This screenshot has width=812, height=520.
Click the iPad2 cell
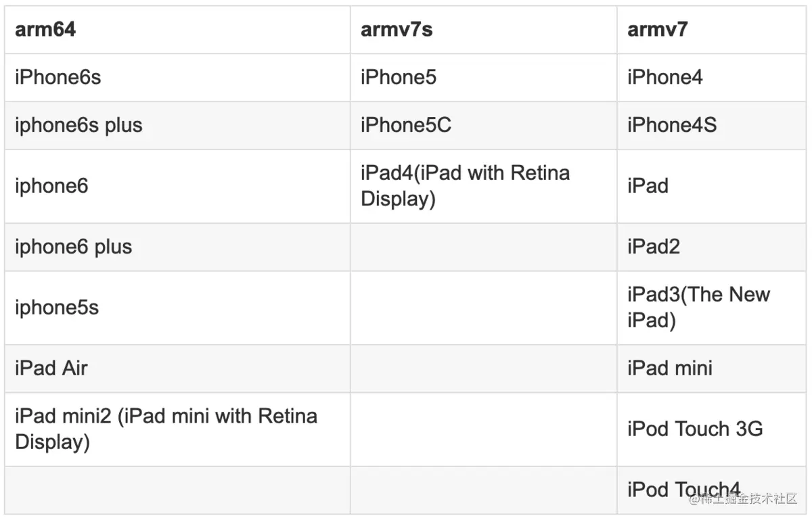[x=654, y=247]
